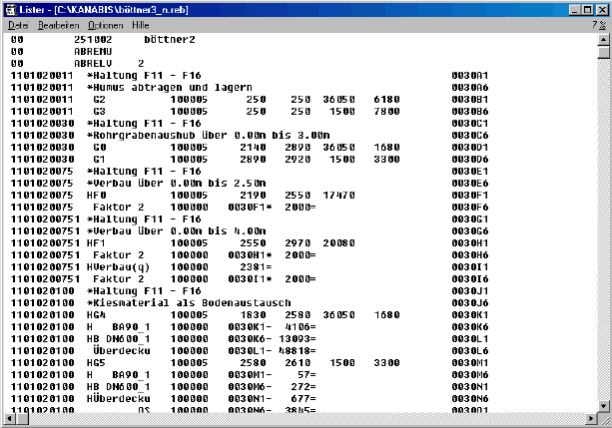Click value '20080' in HF1 row
Viewport: 612px width, 428px height.
[339, 243]
